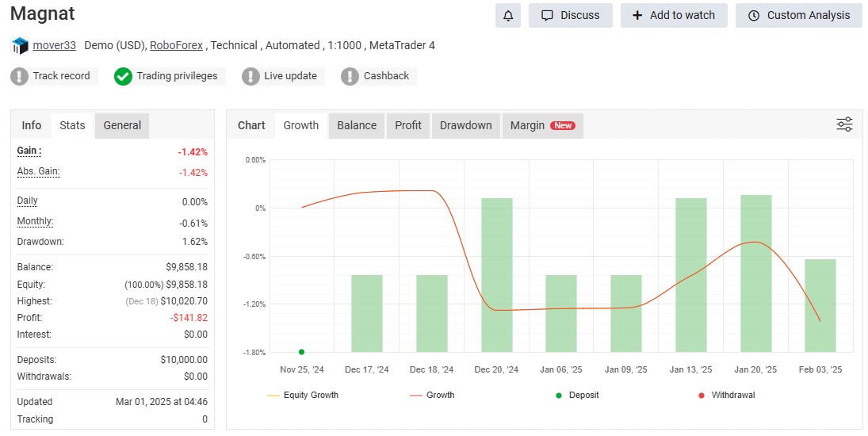The height and width of the screenshot is (436, 868).
Task: Click the Jan 20, '25 green bar
Action: click(755, 273)
